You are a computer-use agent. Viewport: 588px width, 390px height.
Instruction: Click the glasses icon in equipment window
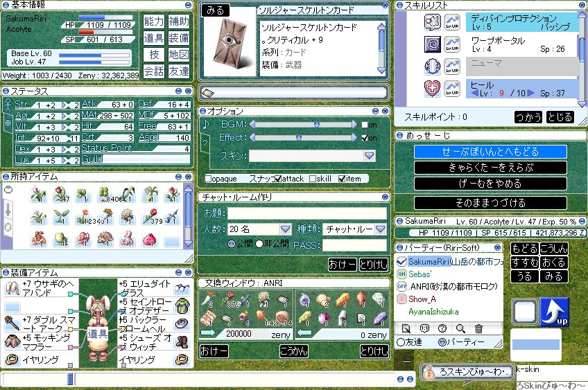(x=182, y=288)
